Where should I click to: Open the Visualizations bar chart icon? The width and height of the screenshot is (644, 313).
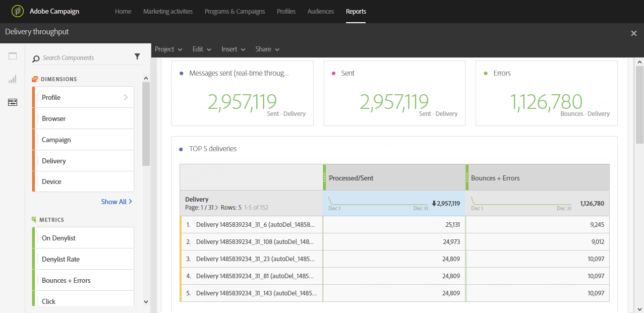click(13, 79)
